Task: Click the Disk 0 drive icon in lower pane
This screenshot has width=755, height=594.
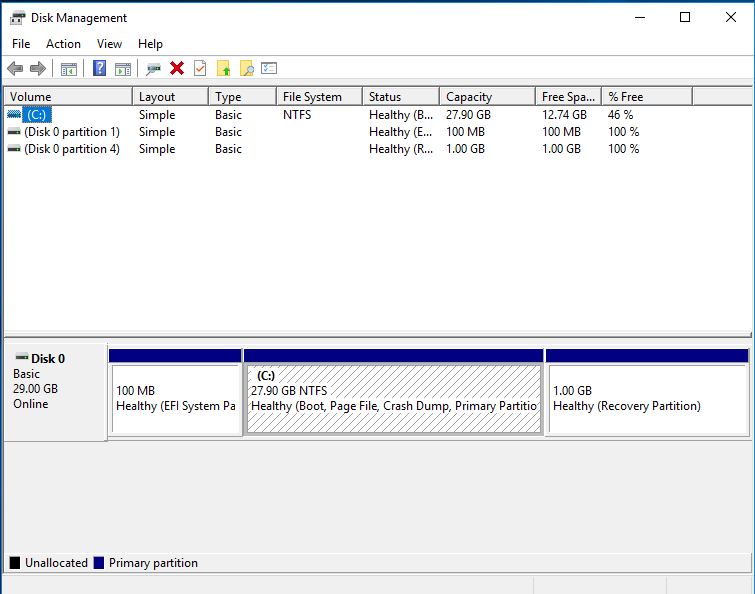Action: (x=22, y=357)
